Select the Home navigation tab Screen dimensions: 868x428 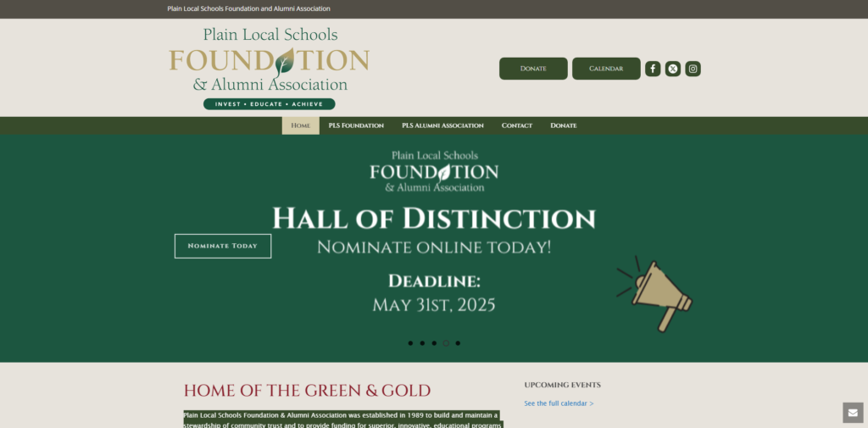pyautogui.click(x=300, y=125)
